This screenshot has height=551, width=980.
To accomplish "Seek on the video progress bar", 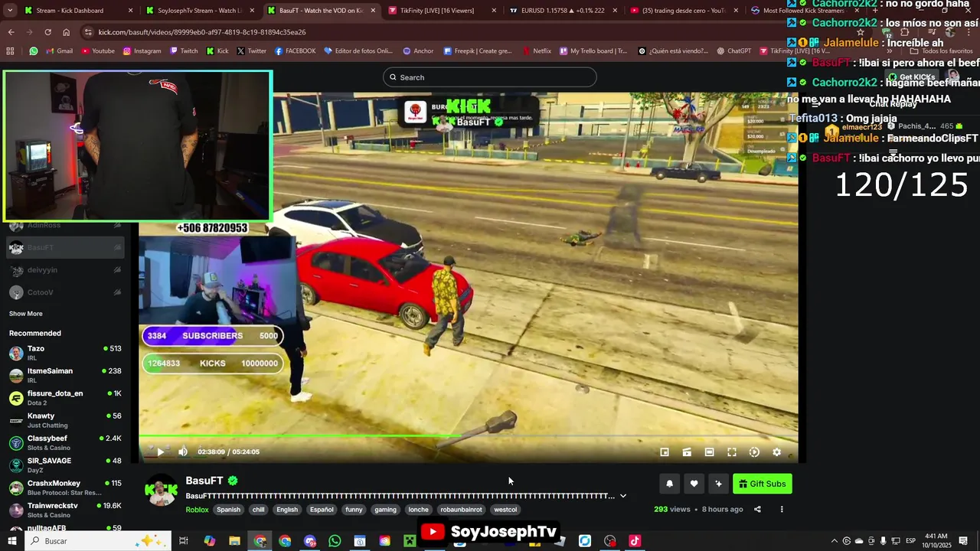I will 468,437.
